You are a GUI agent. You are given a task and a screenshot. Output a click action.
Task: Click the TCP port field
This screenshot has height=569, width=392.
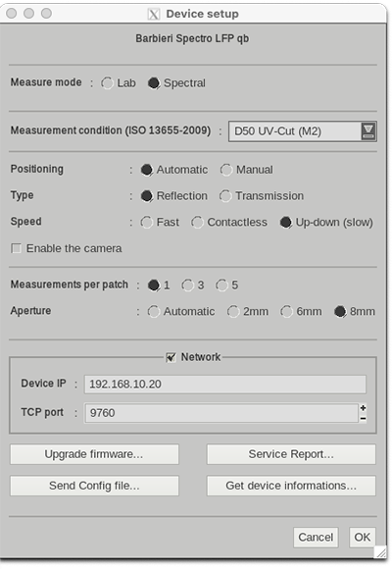click(x=221, y=413)
